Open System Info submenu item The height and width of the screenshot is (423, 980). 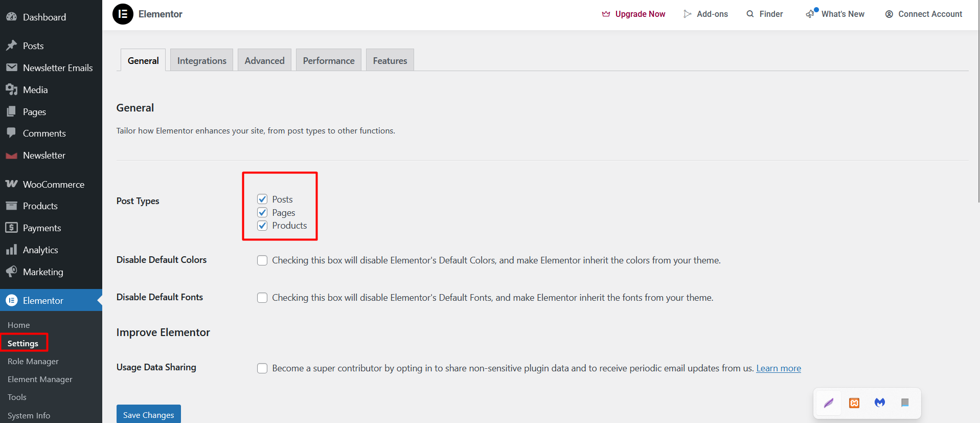(x=29, y=415)
